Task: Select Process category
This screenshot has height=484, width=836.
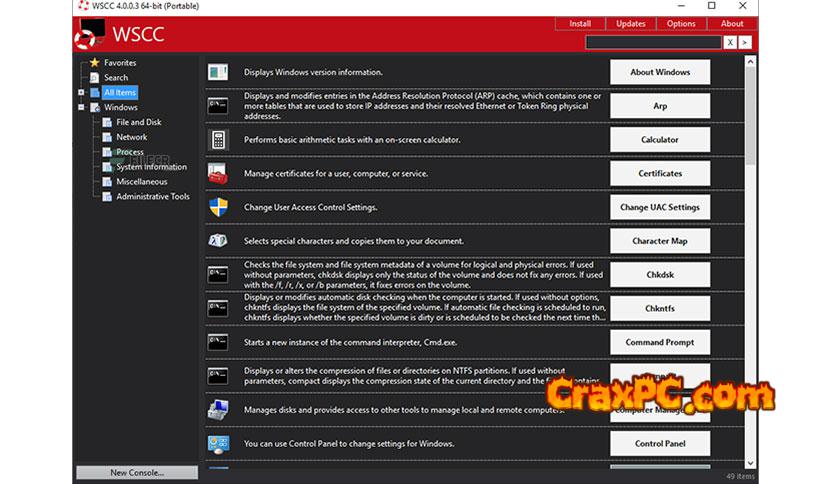Action: [130, 152]
